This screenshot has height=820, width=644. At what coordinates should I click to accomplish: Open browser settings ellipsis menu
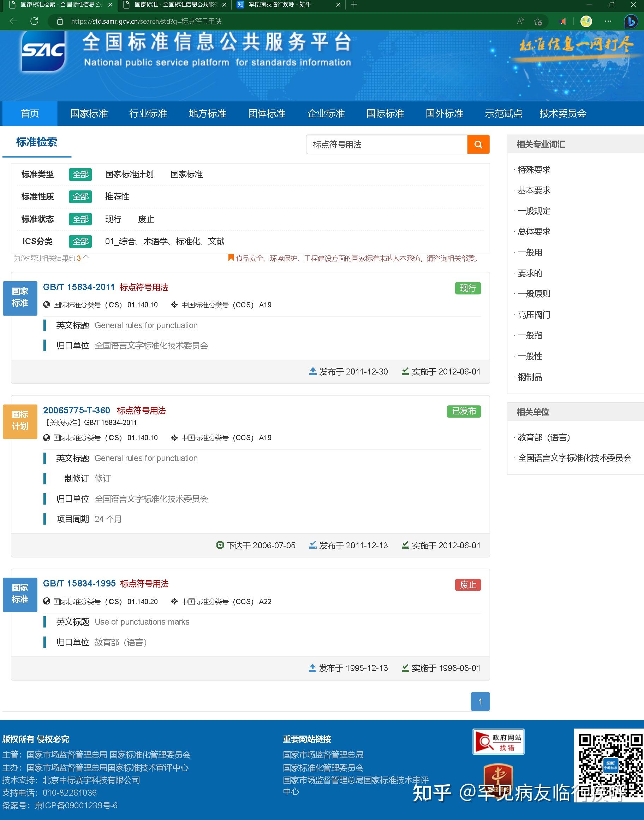pyautogui.click(x=608, y=22)
